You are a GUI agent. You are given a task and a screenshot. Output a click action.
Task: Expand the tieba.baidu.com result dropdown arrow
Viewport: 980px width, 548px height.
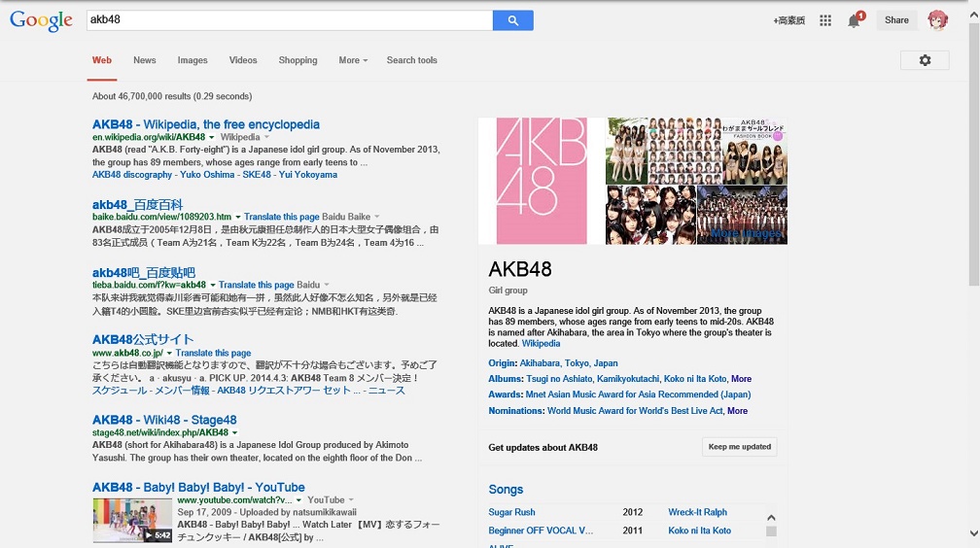213,285
